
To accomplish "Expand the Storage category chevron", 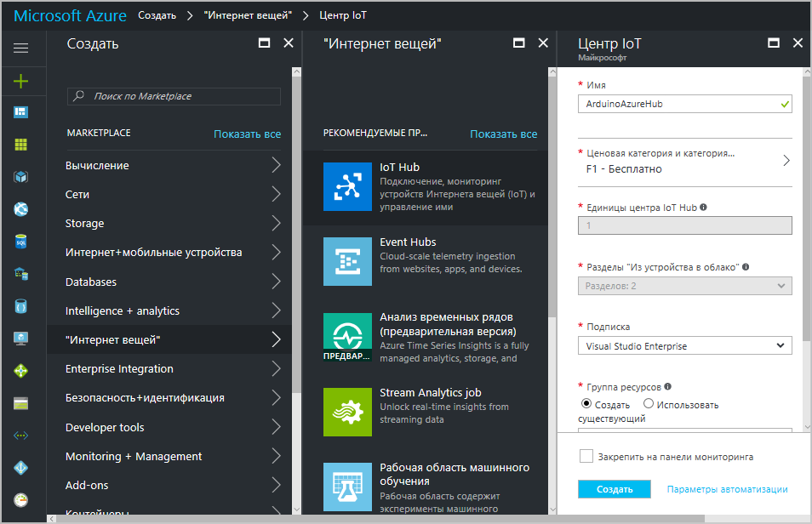I will coord(277,223).
